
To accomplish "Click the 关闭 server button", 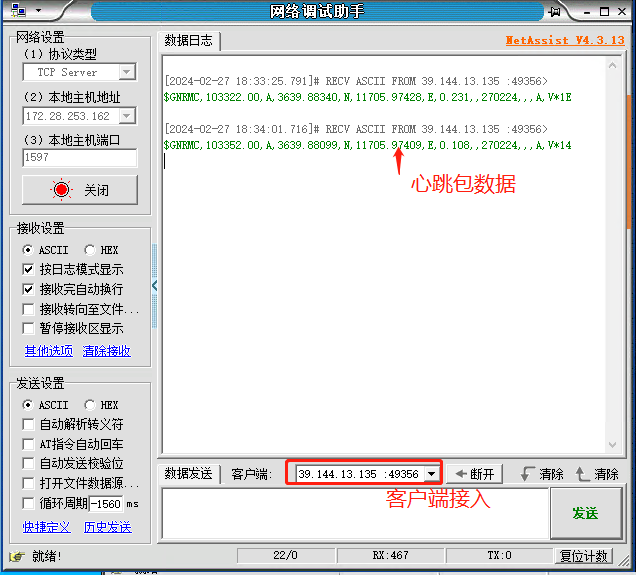I will [80, 189].
